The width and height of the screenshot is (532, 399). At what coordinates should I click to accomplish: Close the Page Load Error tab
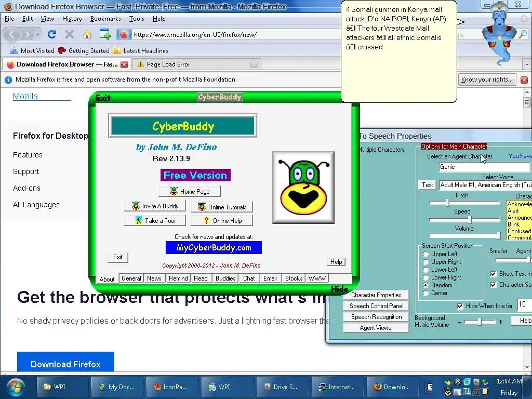coord(254,64)
